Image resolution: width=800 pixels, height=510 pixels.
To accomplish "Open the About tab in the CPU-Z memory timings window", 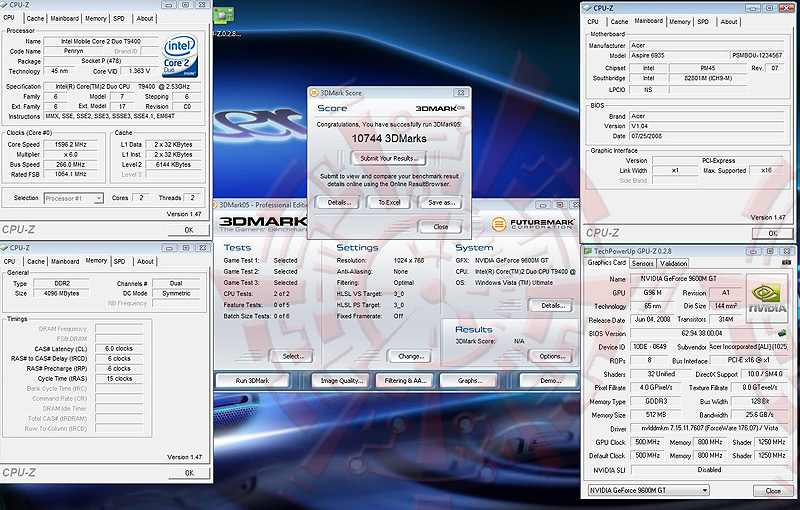I will 145,262.
